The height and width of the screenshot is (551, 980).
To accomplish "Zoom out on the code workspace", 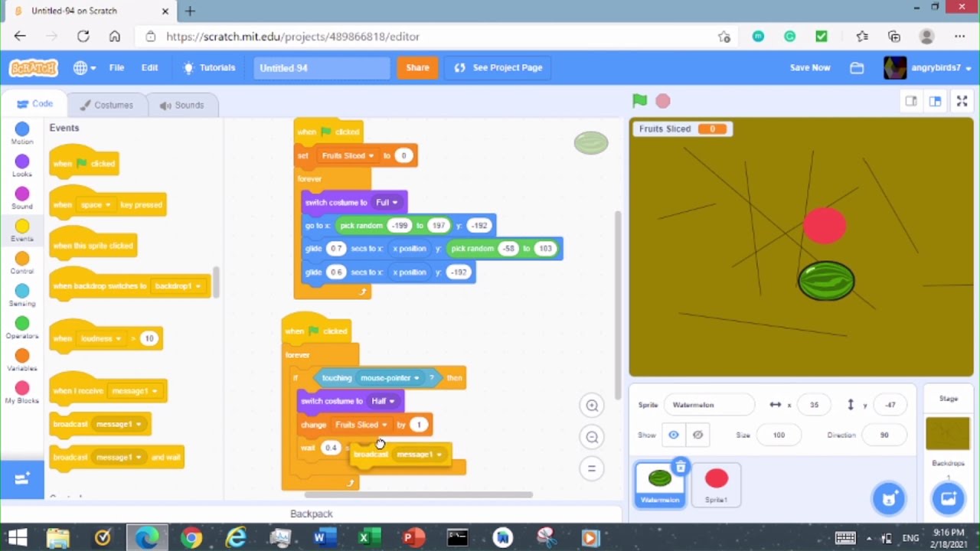I will coord(592,437).
